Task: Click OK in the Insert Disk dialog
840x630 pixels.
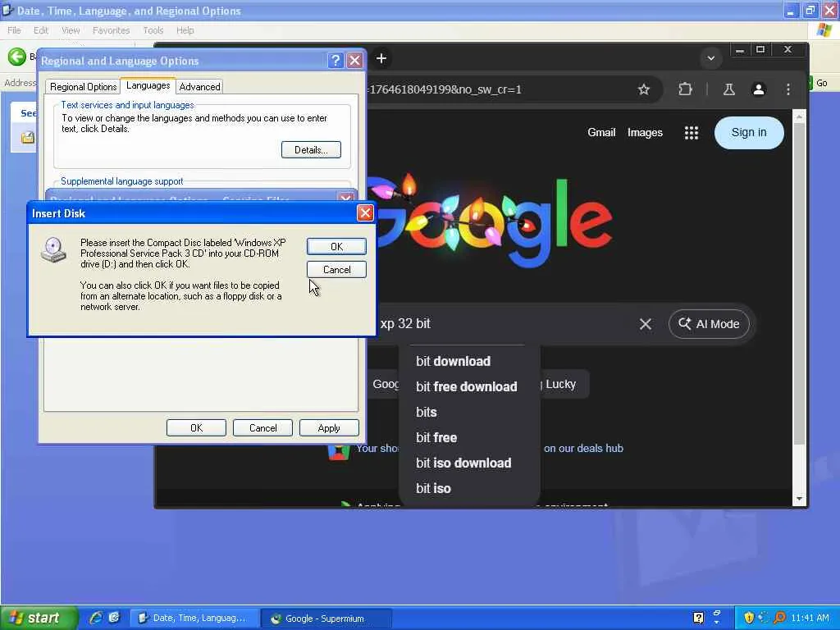Action: point(336,246)
